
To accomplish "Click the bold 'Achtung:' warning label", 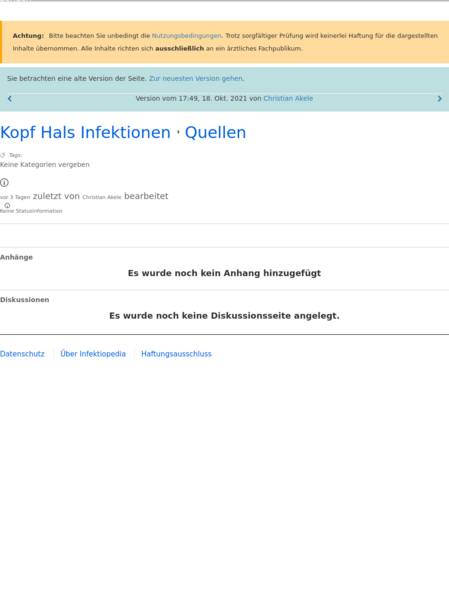I will (28, 36).
